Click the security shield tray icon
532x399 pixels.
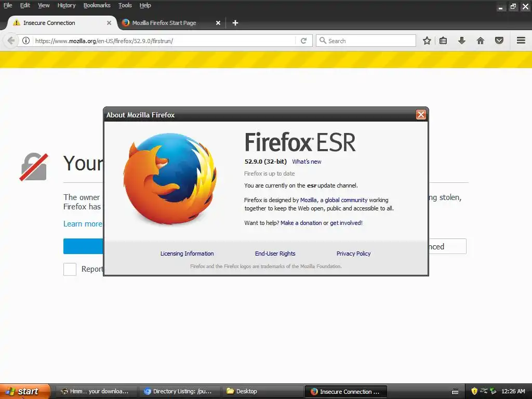tap(474, 391)
